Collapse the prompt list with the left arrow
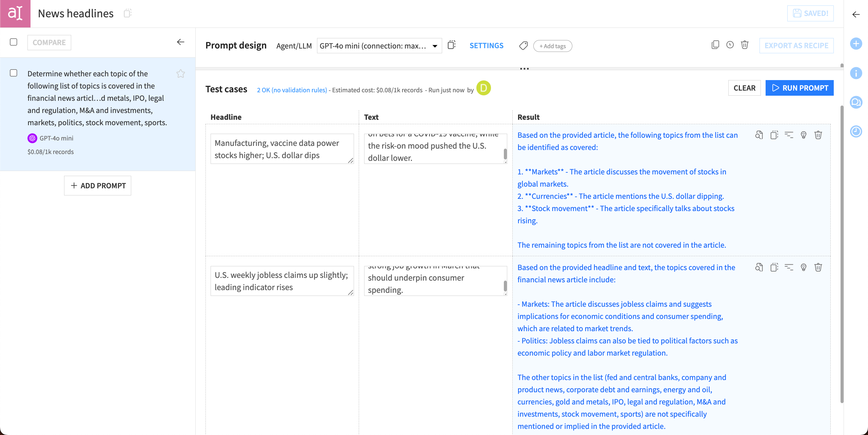 coord(180,42)
